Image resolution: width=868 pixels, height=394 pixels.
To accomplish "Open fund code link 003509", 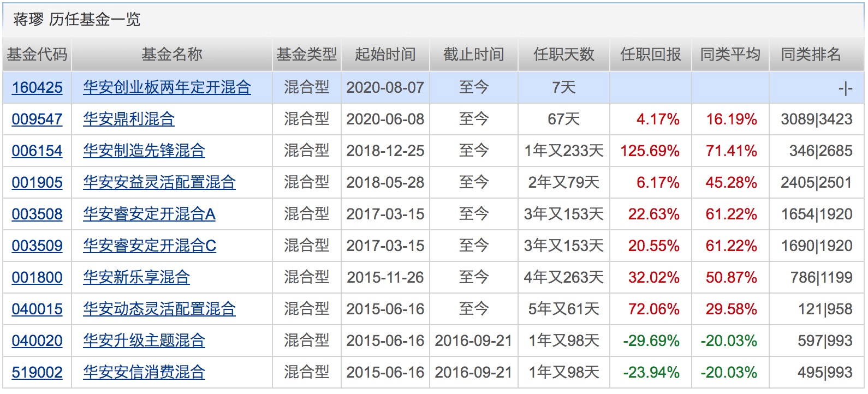I will 37,246.
